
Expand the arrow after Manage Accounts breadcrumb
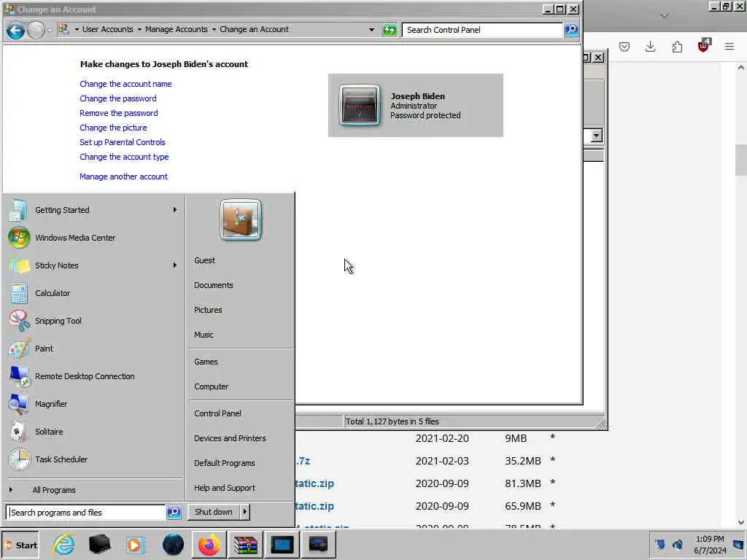point(214,29)
